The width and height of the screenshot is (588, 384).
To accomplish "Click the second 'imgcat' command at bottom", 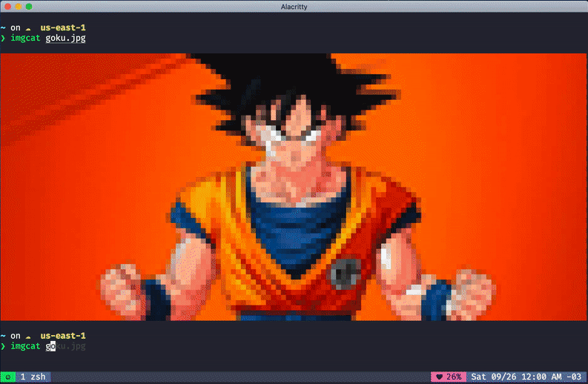I will tap(25, 346).
